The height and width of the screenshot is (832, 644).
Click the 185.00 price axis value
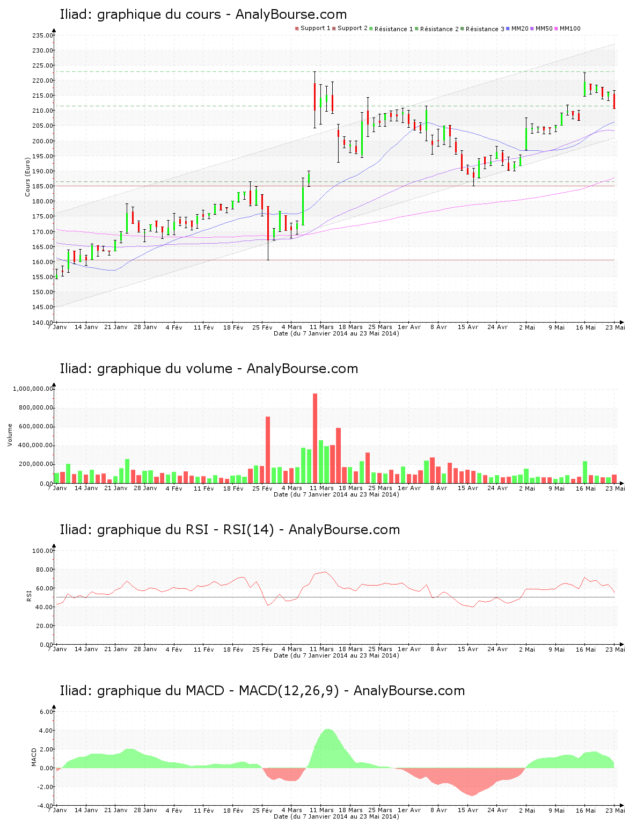[42, 186]
